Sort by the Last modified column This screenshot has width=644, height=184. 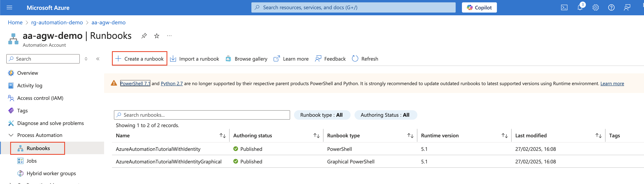598,136
